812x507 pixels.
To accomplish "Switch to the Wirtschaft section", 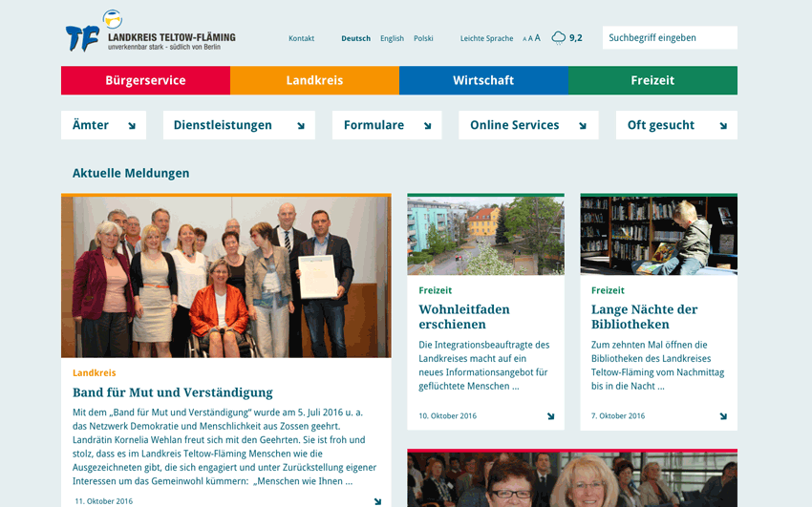I will pyautogui.click(x=483, y=80).
